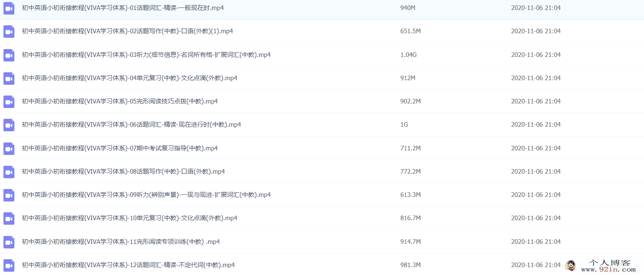Click the video icon for 03听力(细节信息) file
The image size is (644, 275).
(9, 55)
